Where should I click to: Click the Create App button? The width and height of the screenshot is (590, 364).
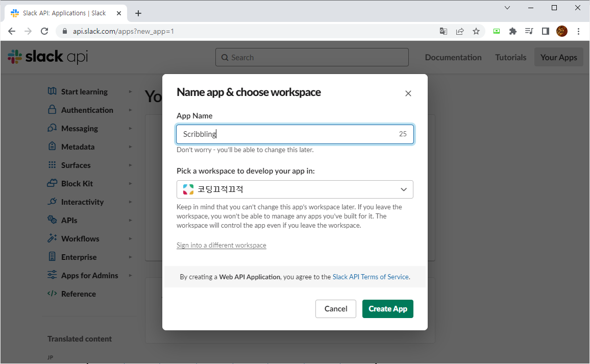pyautogui.click(x=387, y=309)
